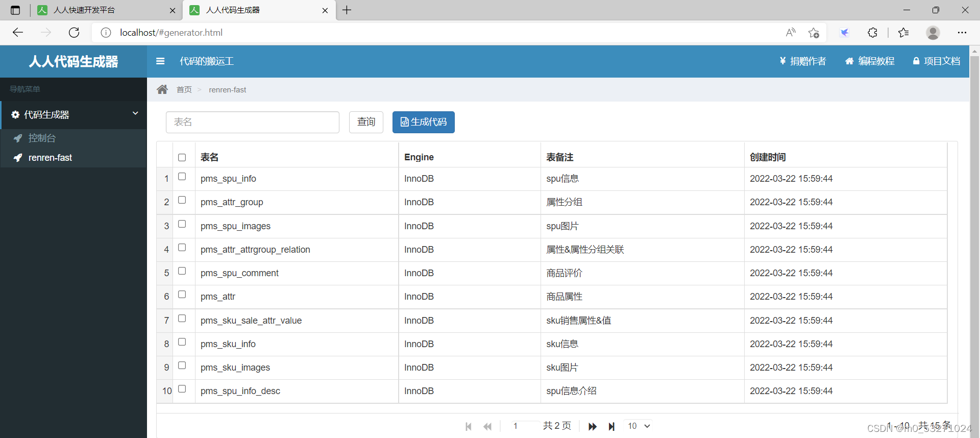Image resolution: width=980 pixels, height=438 pixels.
Task: Close the 人人代码生成器 tab
Action: [x=325, y=10]
